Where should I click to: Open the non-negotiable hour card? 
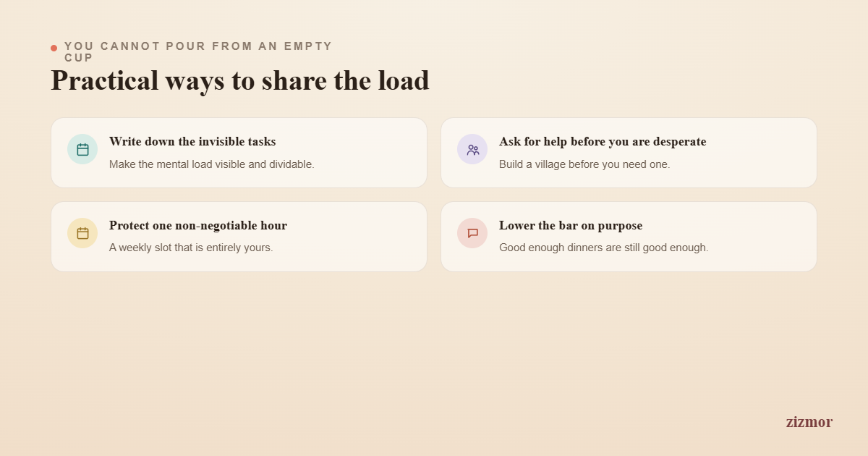point(239,237)
